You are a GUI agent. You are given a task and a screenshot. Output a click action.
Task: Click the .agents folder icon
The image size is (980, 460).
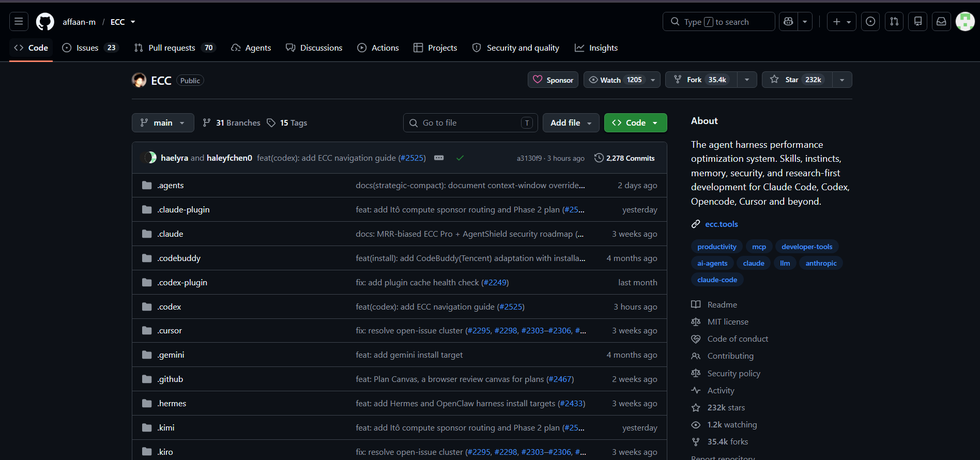[x=147, y=185]
